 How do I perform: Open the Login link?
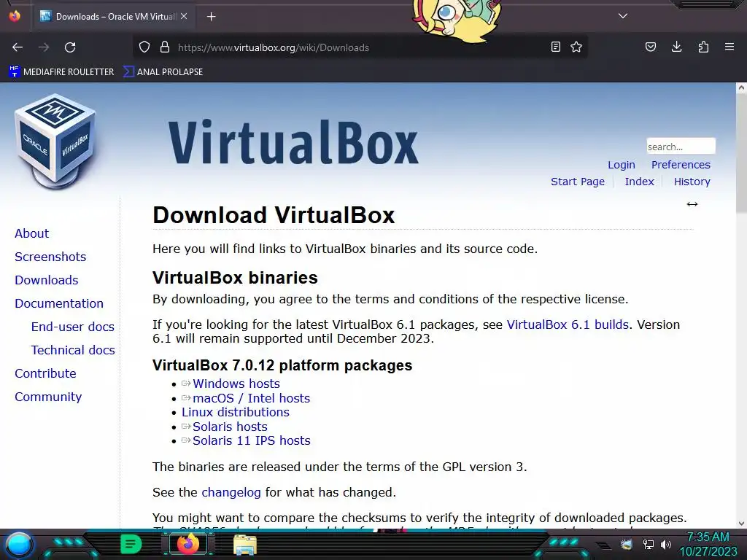coord(622,165)
